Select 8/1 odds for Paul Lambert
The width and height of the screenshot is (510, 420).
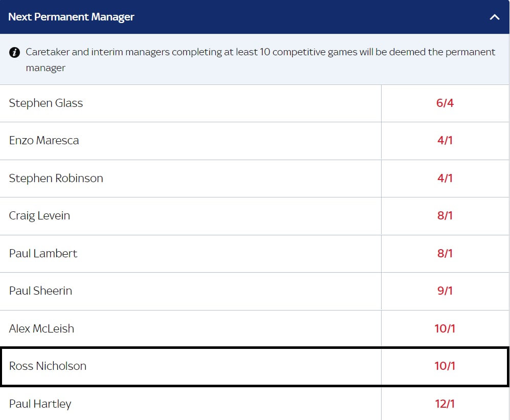[x=445, y=253]
